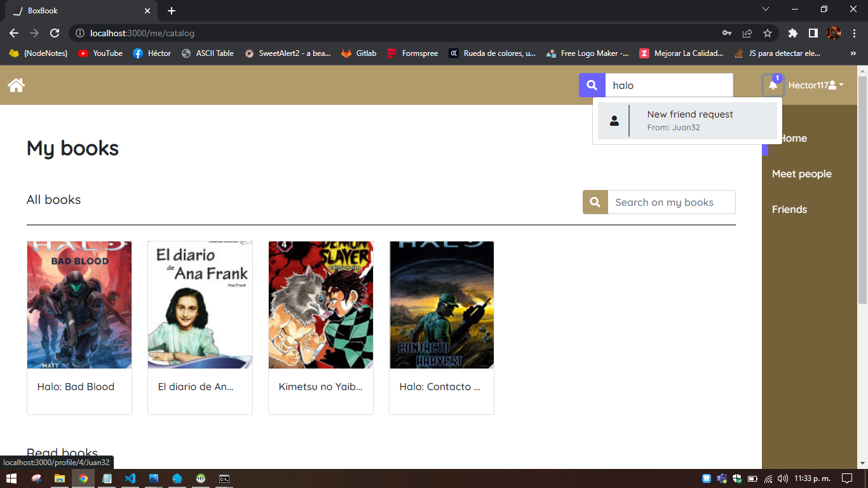Open the Gitlab bookmark
The width and height of the screenshot is (868, 488).
tap(359, 53)
